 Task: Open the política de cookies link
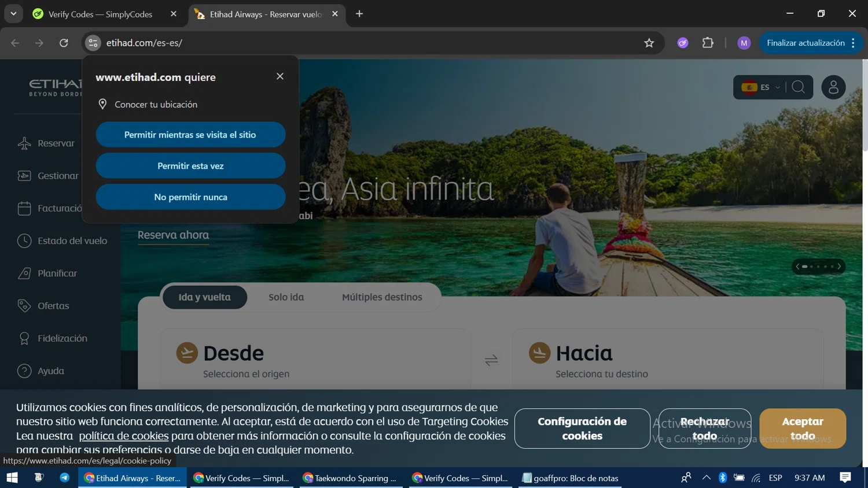coord(124,436)
